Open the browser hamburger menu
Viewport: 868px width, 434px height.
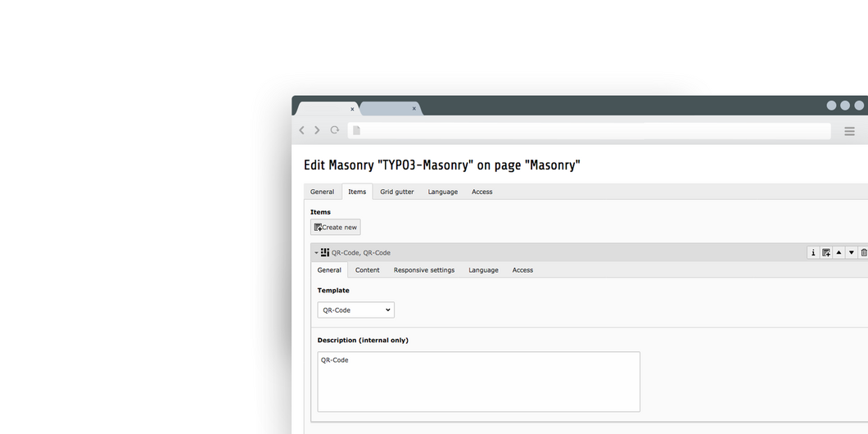[849, 131]
